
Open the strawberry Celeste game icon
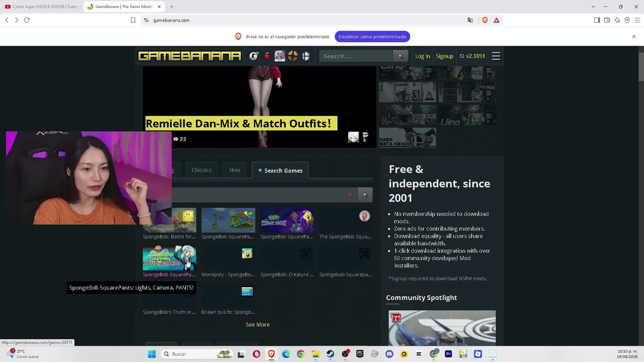click(x=267, y=56)
